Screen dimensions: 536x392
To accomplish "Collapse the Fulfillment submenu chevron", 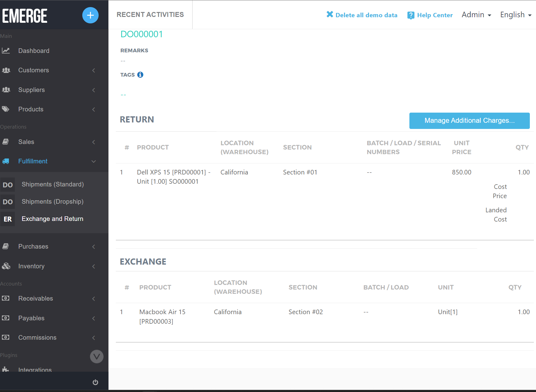I will (94, 161).
